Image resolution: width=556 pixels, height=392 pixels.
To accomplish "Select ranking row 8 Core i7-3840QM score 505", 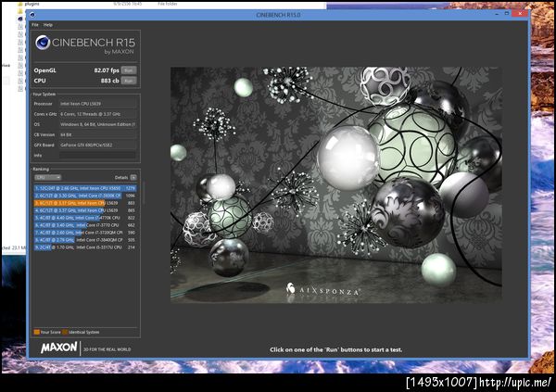I will tap(85, 240).
